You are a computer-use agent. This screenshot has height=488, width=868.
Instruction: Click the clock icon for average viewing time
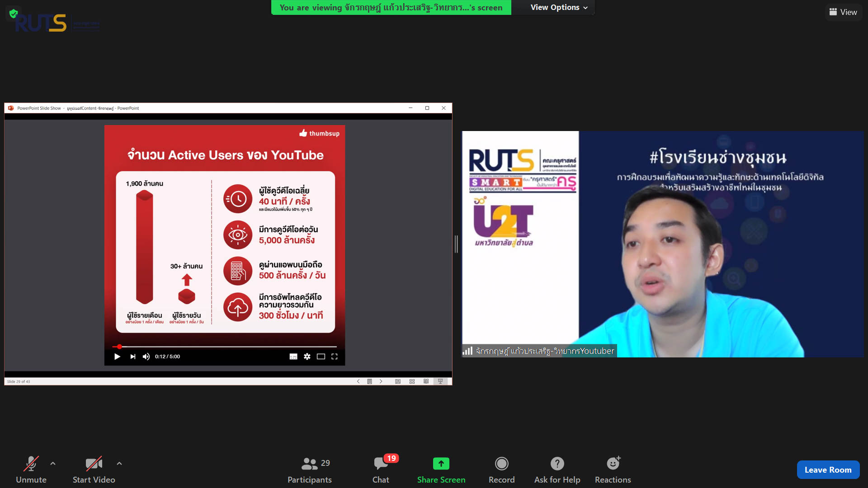tap(238, 198)
